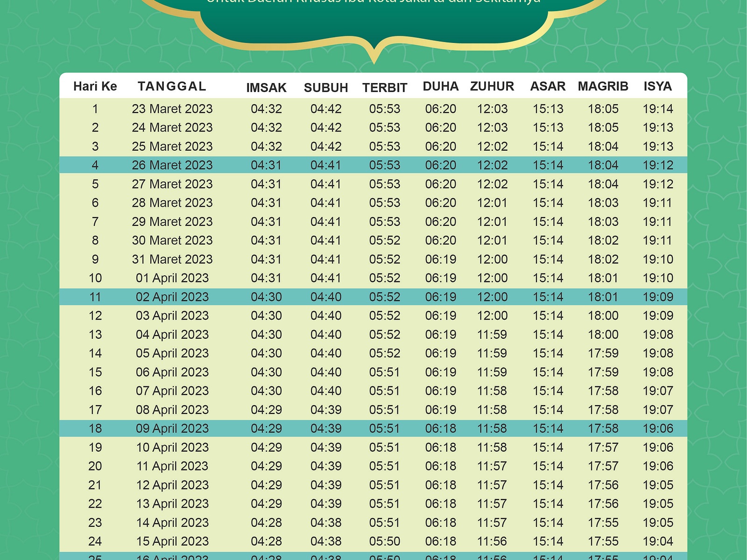Image resolution: width=747 pixels, height=560 pixels.
Task: Click day number 10 in Hari Ke column
Action: (95, 278)
